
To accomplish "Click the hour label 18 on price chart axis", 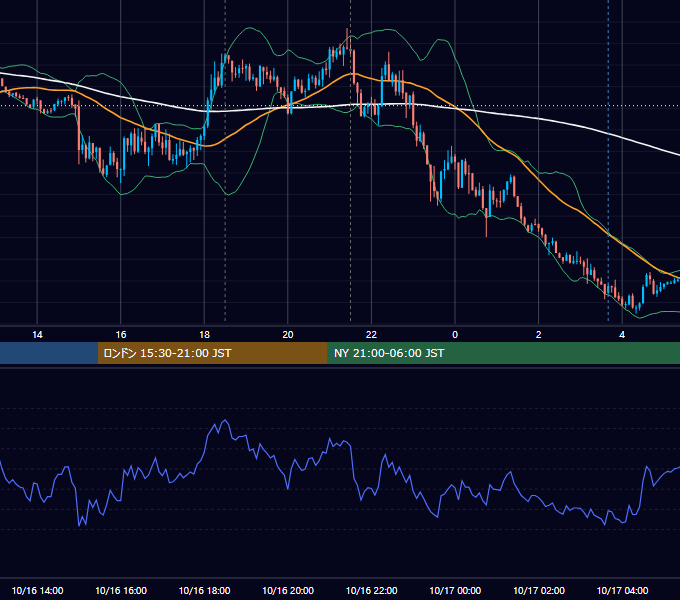I will (x=204, y=335).
